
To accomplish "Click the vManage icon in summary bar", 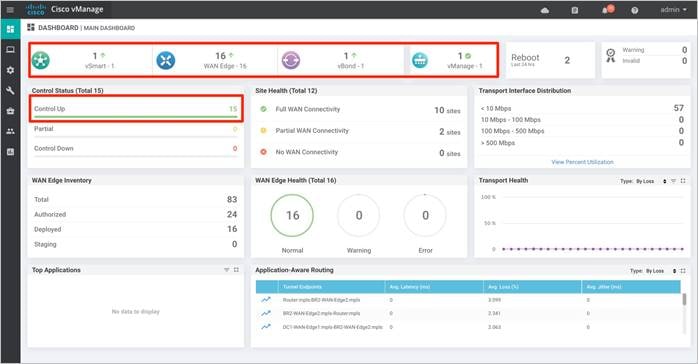I will (420, 60).
